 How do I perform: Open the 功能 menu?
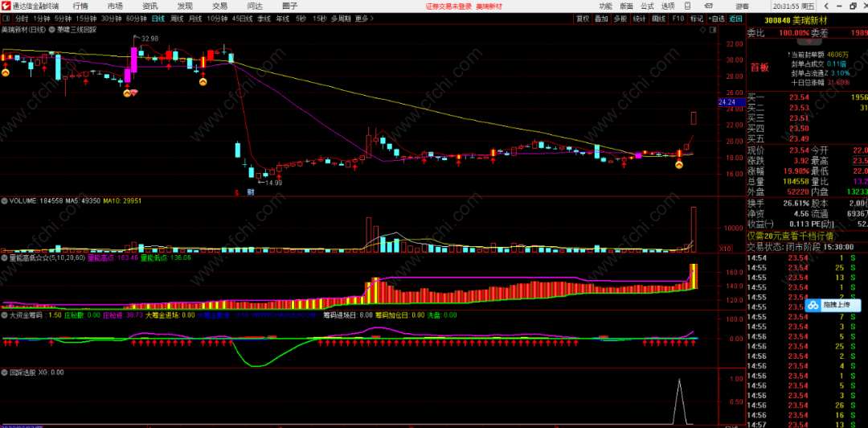(x=606, y=6)
